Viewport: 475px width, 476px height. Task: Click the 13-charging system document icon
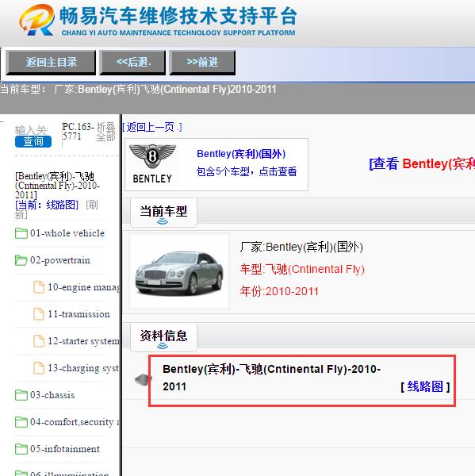pyautogui.click(x=39, y=368)
